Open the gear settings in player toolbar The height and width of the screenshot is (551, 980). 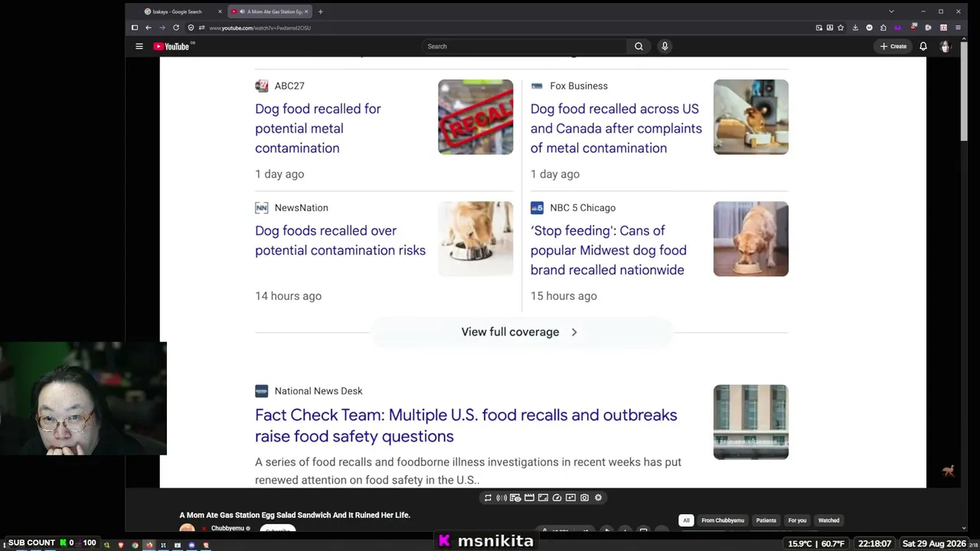[x=598, y=497]
